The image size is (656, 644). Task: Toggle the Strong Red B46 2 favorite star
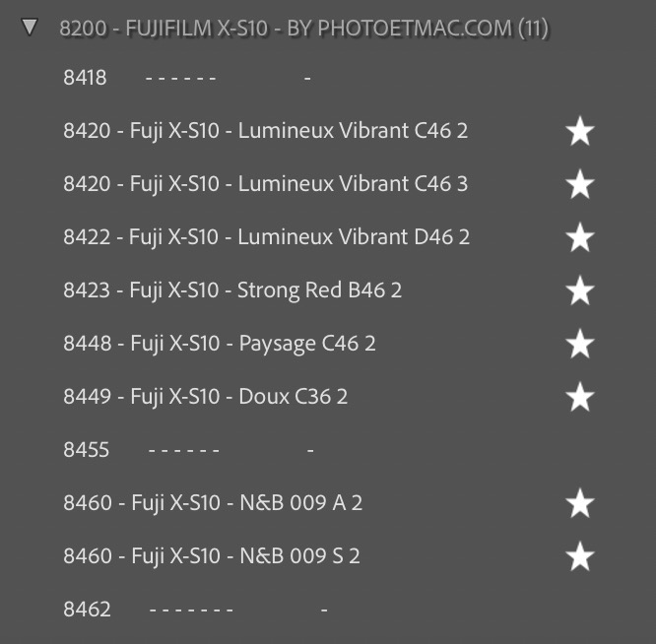pyautogui.click(x=580, y=290)
